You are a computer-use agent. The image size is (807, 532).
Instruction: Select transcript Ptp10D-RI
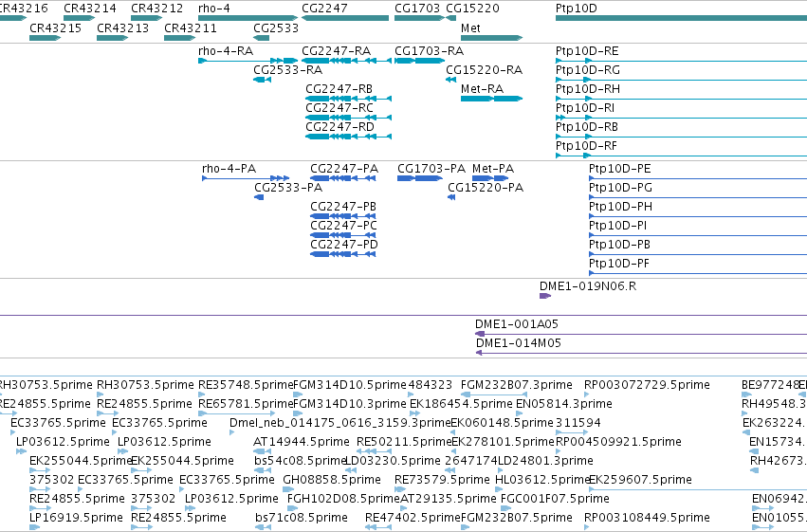click(x=585, y=108)
